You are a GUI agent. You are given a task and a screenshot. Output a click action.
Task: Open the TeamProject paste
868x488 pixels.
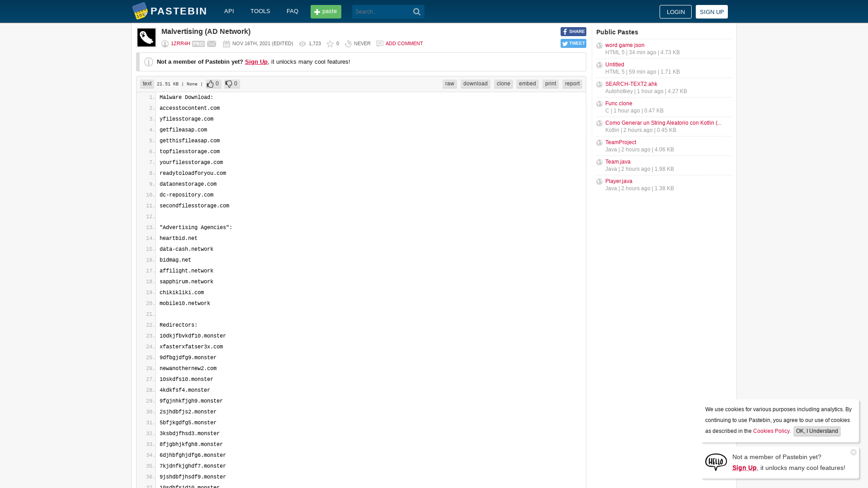(x=621, y=142)
